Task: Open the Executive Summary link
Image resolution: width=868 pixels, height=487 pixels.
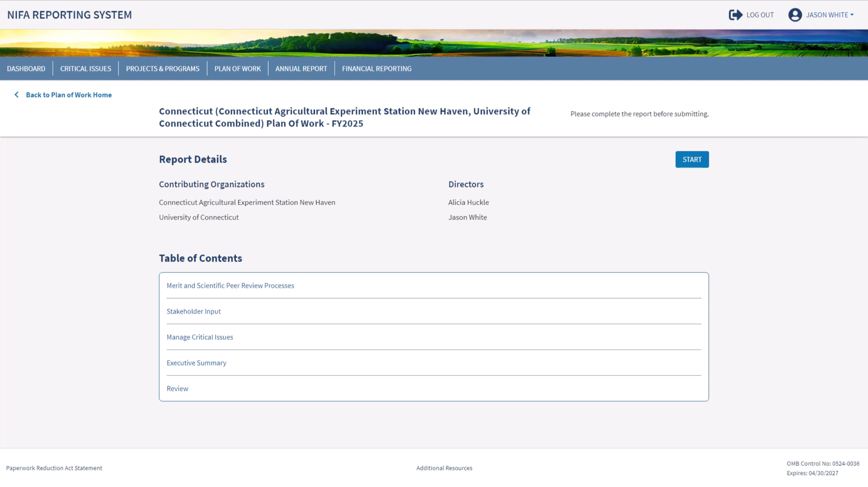Action: click(x=196, y=363)
